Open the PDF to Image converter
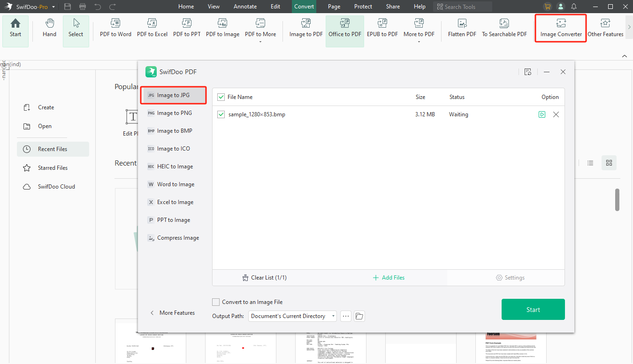 coord(222,28)
